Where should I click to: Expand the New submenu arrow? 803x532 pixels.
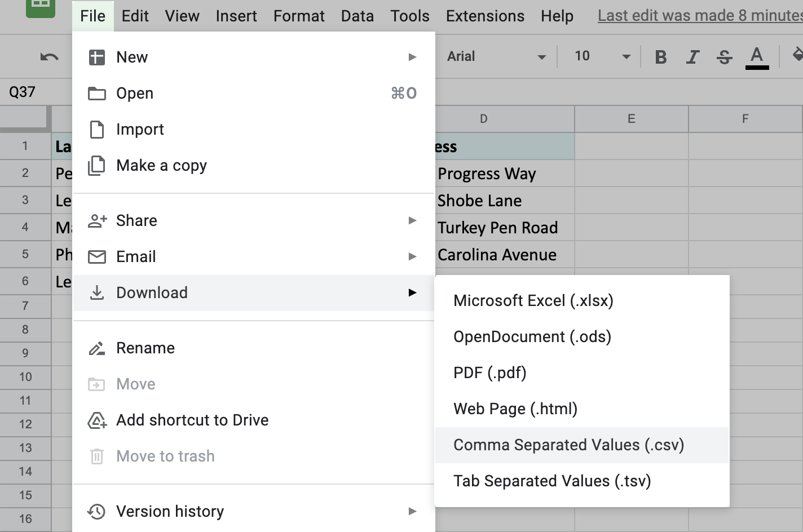[412, 57]
